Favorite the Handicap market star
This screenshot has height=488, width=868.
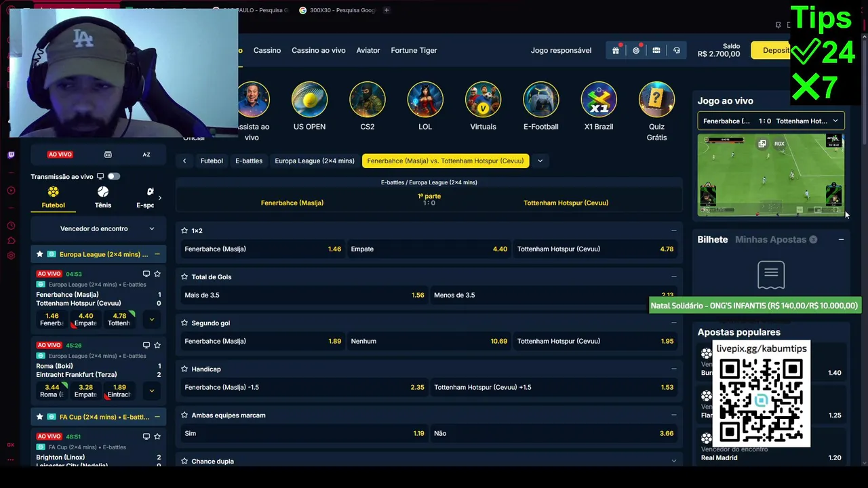pyautogui.click(x=184, y=369)
